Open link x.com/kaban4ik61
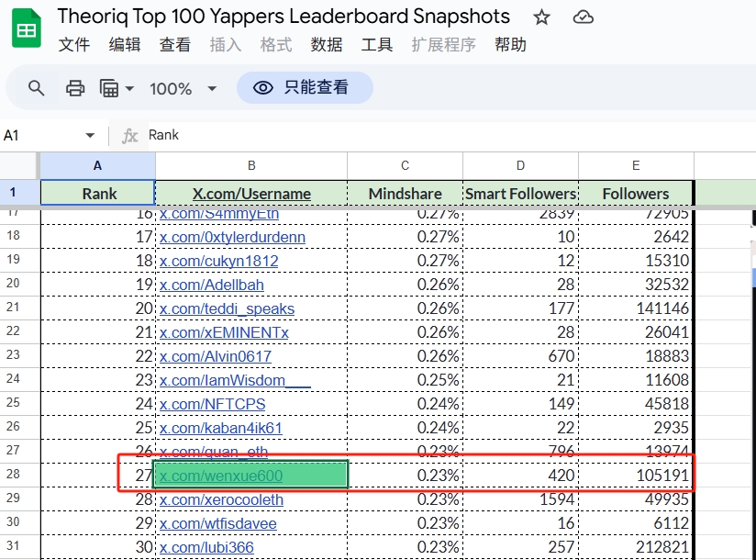The height and width of the screenshot is (560, 756). (x=221, y=429)
